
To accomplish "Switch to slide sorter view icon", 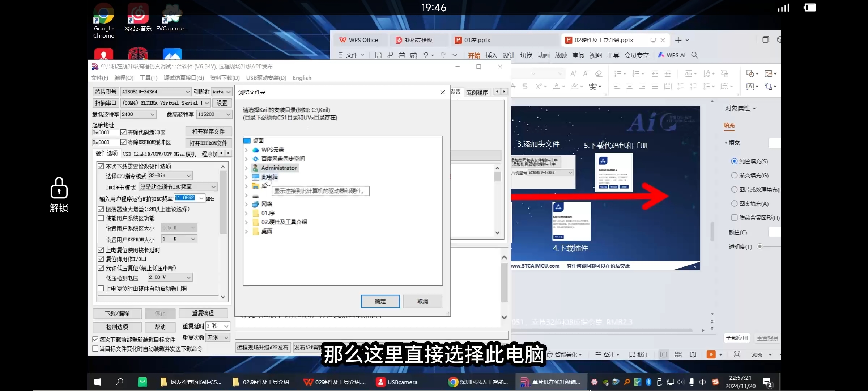I will pyautogui.click(x=678, y=354).
